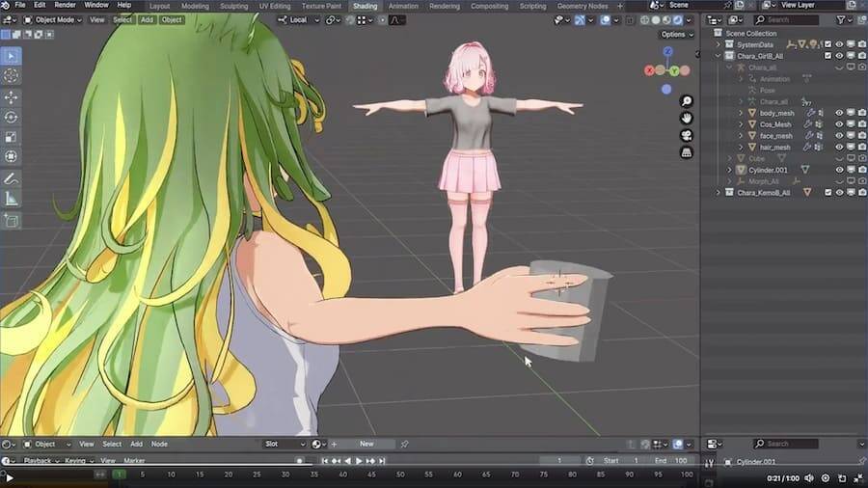
Task: Open the viewport Options button
Action: (675, 35)
